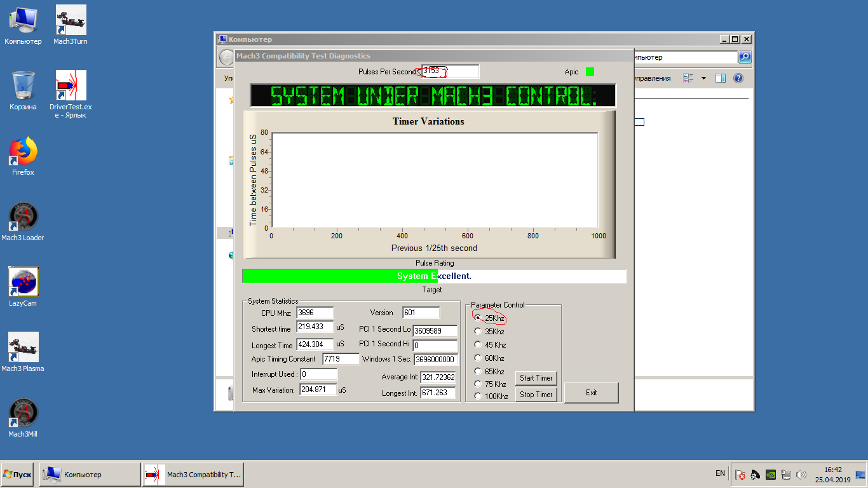Exit the Mach3 diagnostics dialog
Viewport: 868px width, 488px height.
(x=591, y=393)
